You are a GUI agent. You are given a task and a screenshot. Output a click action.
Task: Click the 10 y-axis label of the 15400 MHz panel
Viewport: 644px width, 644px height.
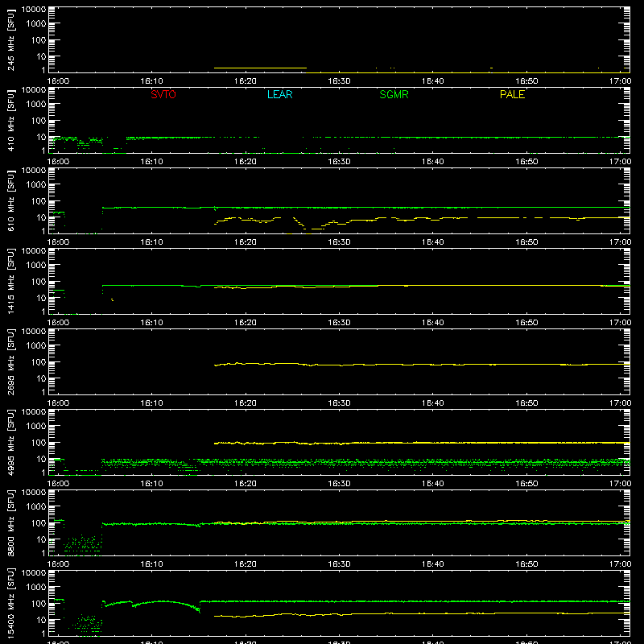click(41, 620)
